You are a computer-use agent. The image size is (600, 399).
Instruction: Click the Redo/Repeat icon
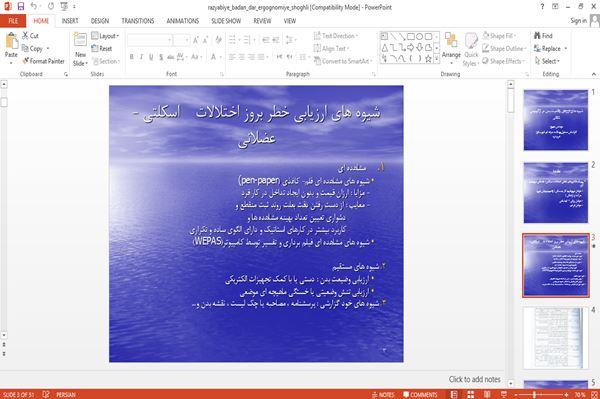click(x=51, y=7)
